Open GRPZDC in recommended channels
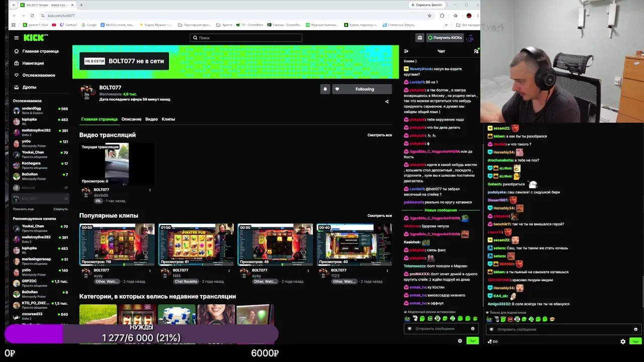 point(40,283)
